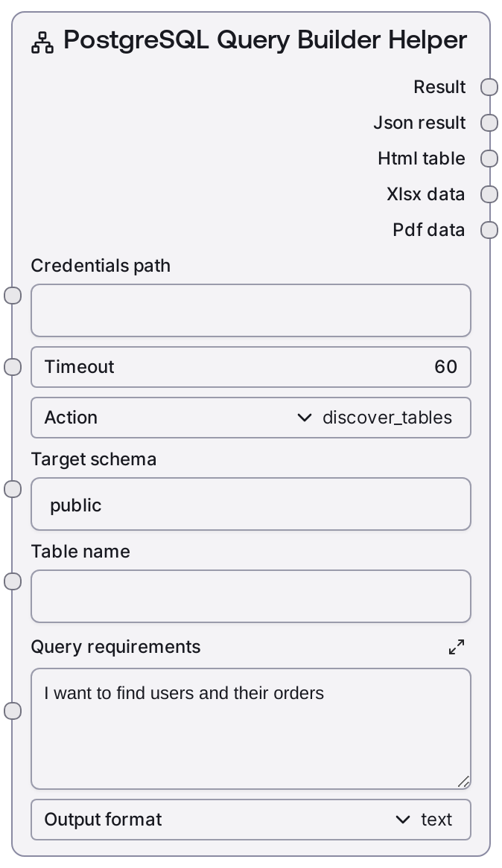Click the Html table output connector

click(489, 159)
